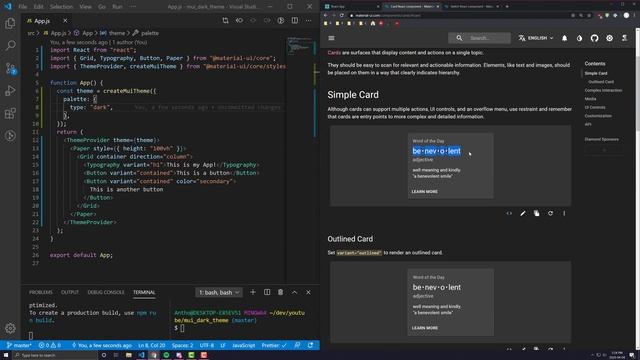Viewport: 640px width, 360px height.
Task: Open the Search view in VS Code activity bar
Action: tap(10, 45)
